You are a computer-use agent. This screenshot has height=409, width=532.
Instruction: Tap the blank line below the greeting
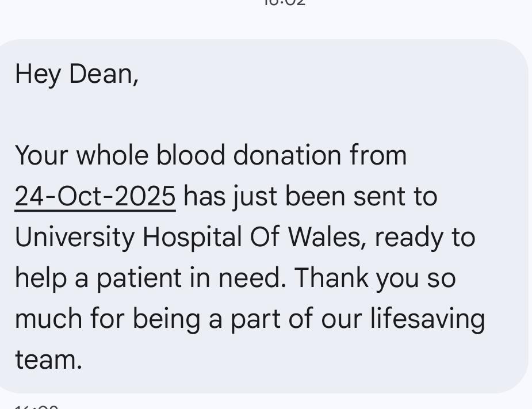pyautogui.click(x=173, y=115)
